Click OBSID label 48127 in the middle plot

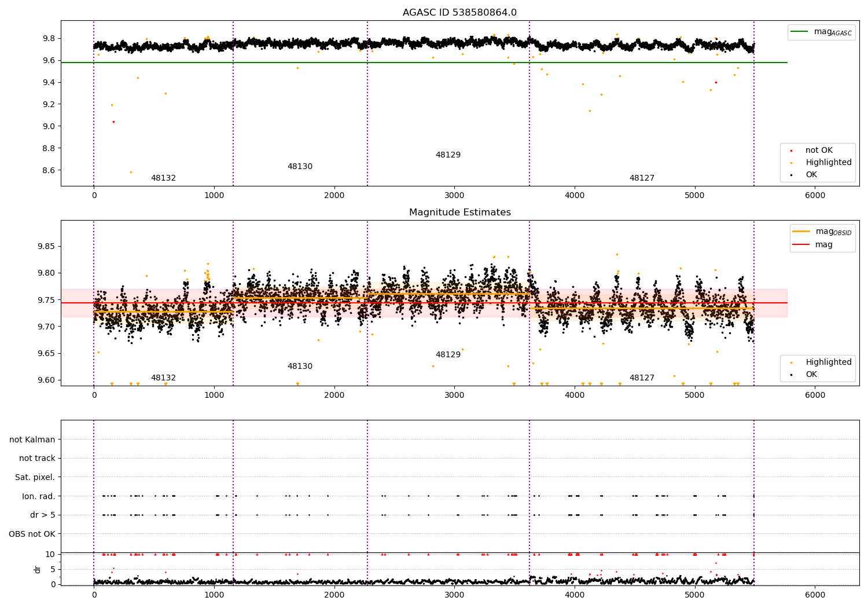642,378
